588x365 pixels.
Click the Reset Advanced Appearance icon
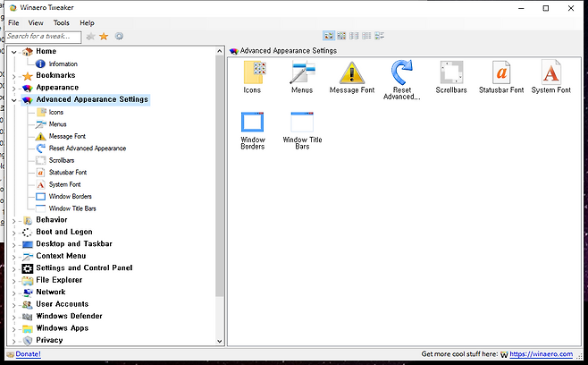(401, 73)
